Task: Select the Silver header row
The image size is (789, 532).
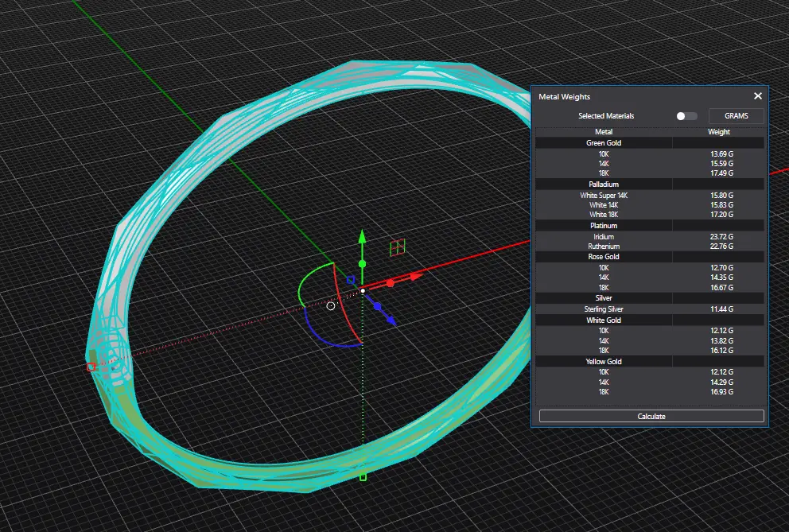Action: click(x=650, y=298)
